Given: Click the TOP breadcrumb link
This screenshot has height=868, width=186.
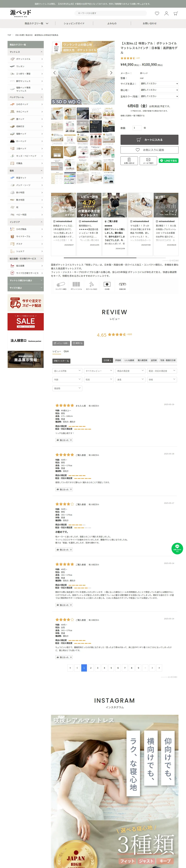Looking at the screenshot, I should [9, 35].
